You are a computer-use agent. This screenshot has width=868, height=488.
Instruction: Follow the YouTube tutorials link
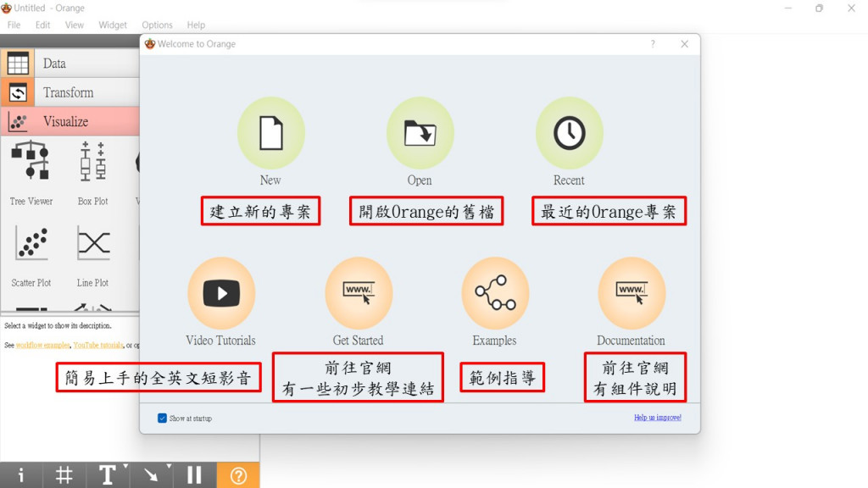pos(98,346)
